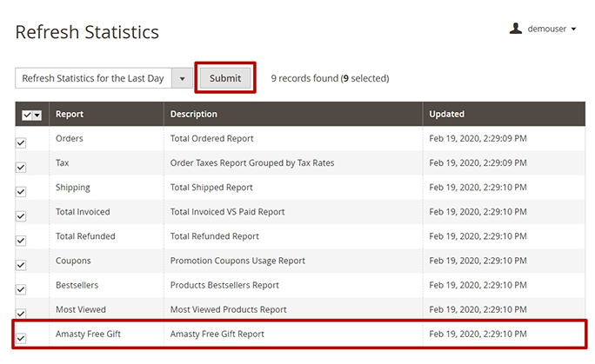Click 'Total Refunded Report' description
This screenshot has height=364, width=595.
point(214,236)
